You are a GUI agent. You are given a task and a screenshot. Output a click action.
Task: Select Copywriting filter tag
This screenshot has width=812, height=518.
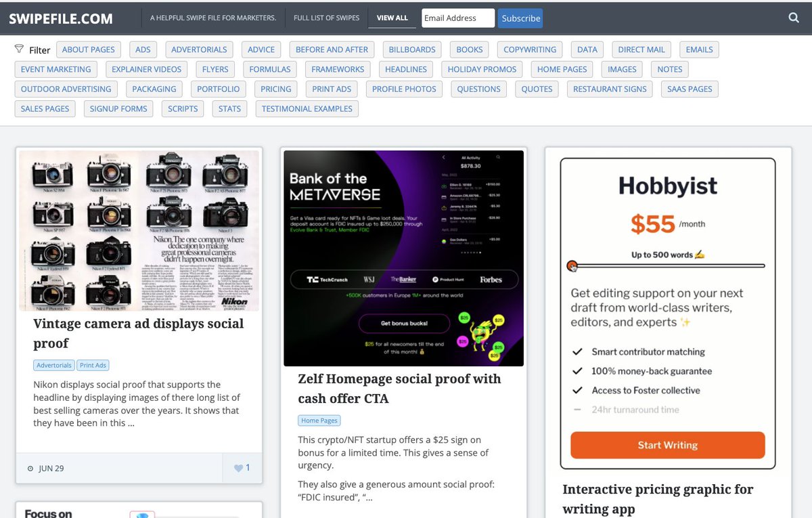pos(530,49)
